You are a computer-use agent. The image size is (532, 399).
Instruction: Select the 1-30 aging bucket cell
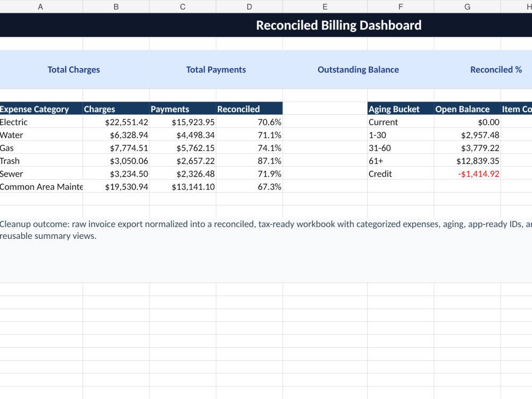pos(401,135)
